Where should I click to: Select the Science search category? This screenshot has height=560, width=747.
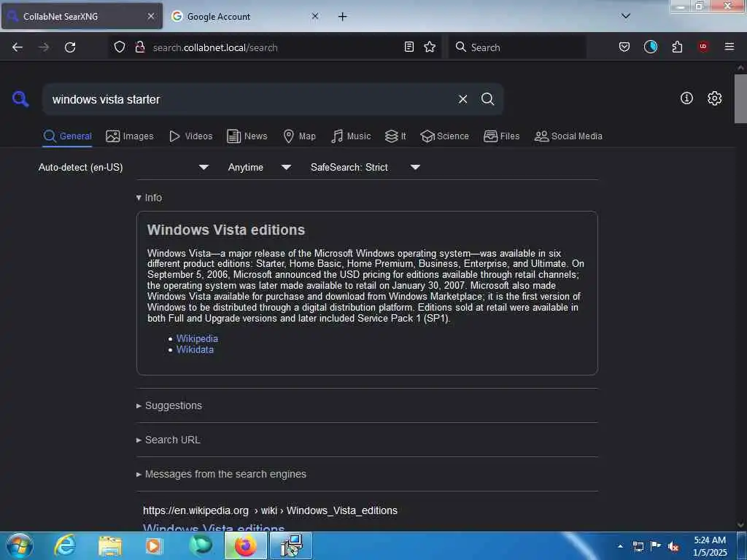click(444, 136)
